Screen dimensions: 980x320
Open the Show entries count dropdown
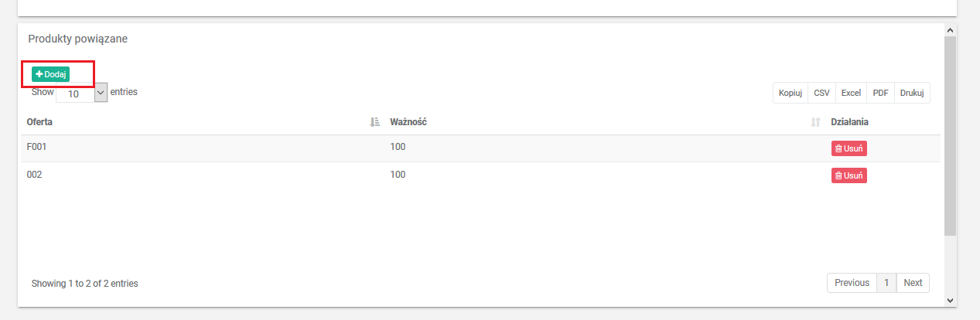click(x=81, y=93)
